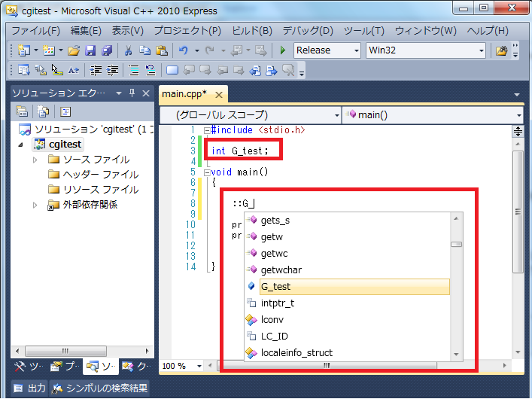Collapse the #include outlining region
532x399 pixels.
tap(207, 130)
